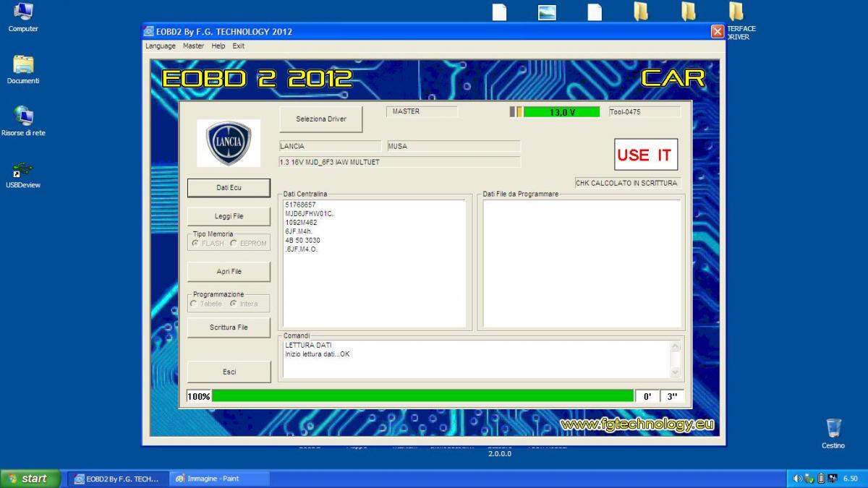Click the EOBD2 title bar app icon
The height and width of the screenshot is (488, 868).
click(x=149, y=32)
